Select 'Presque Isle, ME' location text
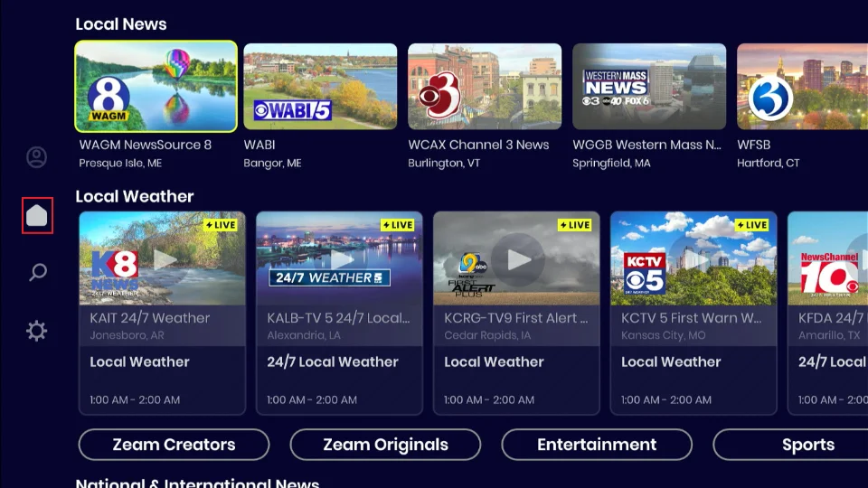The height and width of the screenshot is (488, 868). click(120, 164)
